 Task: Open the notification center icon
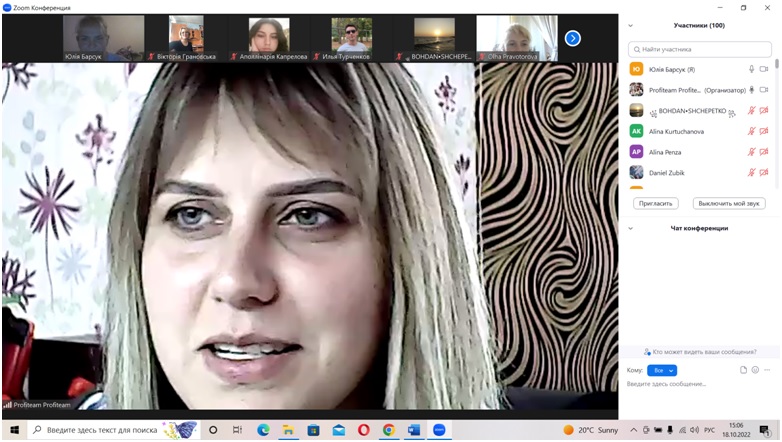click(x=765, y=430)
